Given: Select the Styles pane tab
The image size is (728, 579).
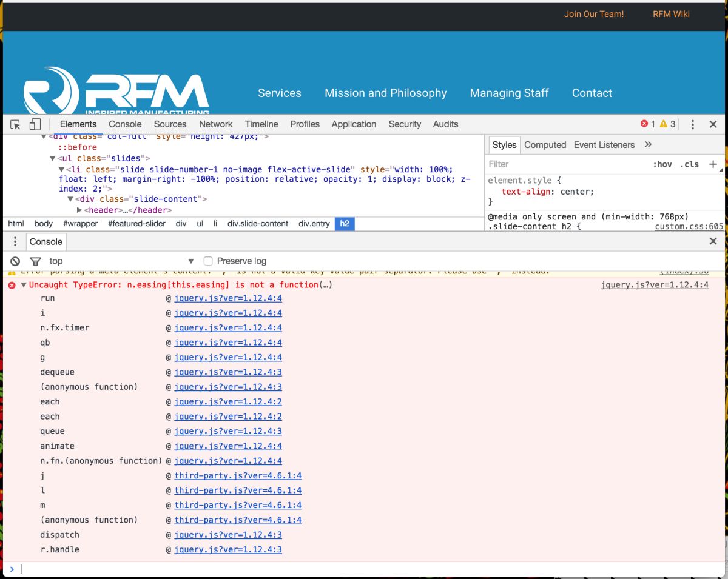Looking at the screenshot, I should click(504, 145).
